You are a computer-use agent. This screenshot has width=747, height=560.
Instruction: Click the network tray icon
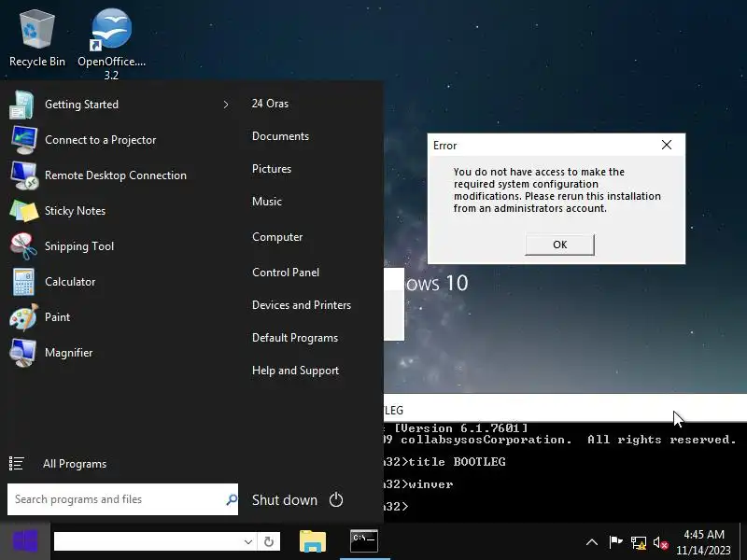pos(639,542)
